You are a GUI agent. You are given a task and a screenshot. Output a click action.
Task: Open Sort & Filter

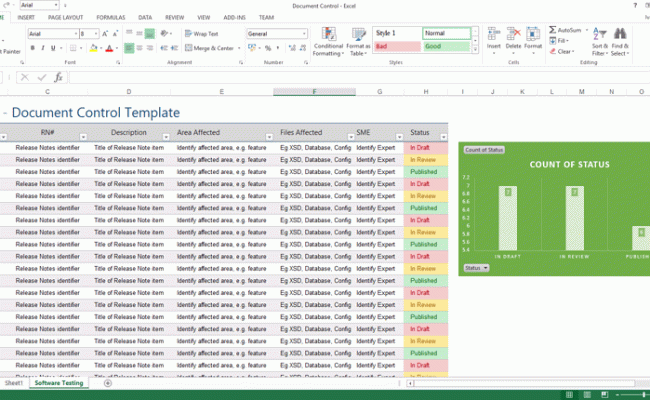[x=599, y=41]
